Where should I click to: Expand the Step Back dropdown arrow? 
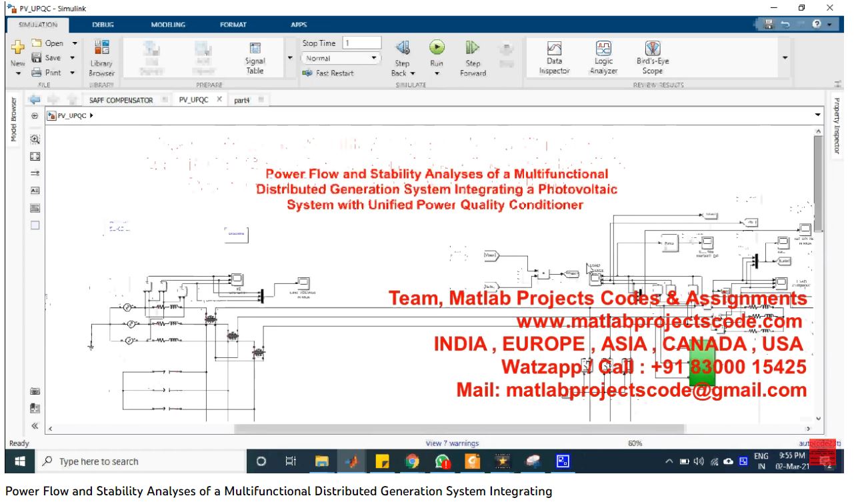[413, 73]
